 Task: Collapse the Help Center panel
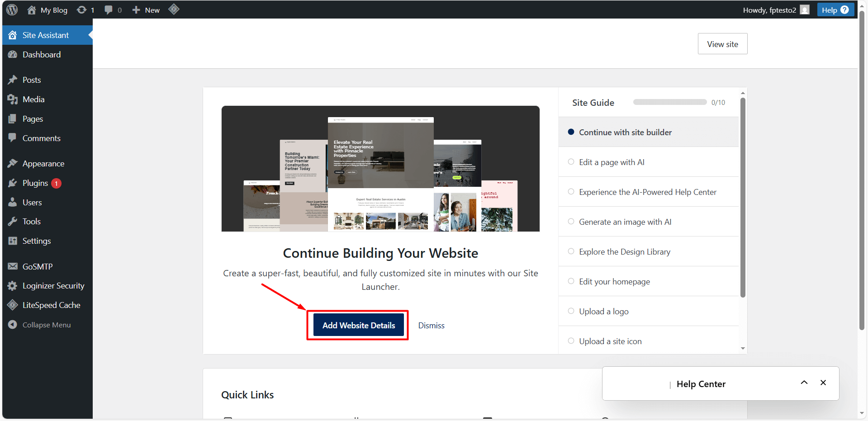(804, 382)
